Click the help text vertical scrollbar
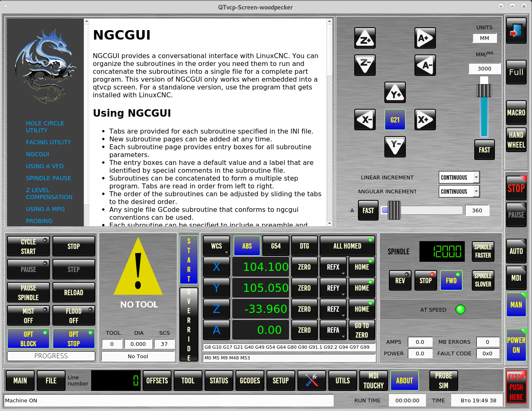532x411 pixels. click(330, 122)
